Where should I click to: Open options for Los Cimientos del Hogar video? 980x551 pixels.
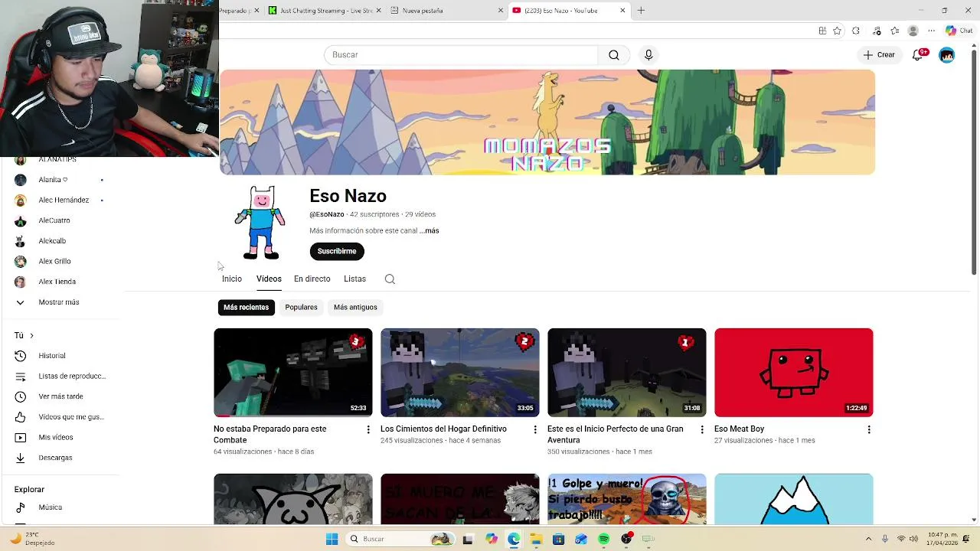535,430
